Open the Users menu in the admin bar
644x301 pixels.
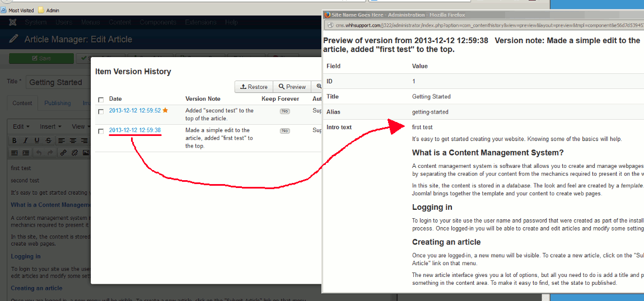pos(64,22)
